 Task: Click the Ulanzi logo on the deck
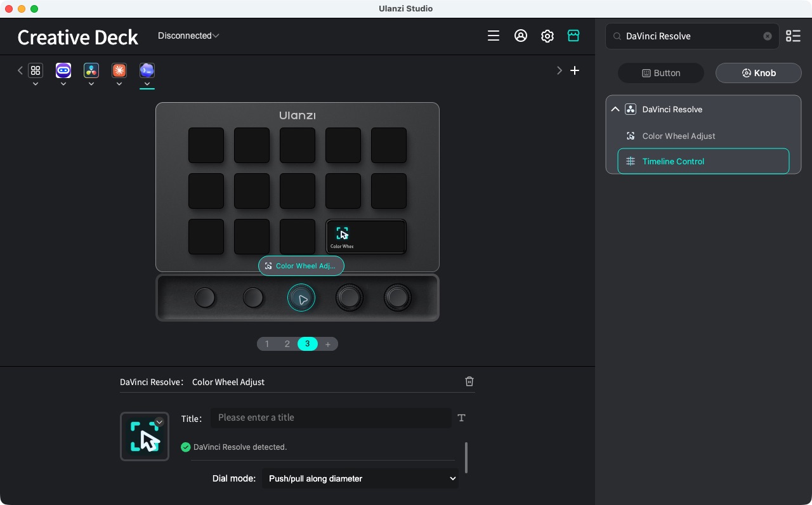(x=298, y=115)
